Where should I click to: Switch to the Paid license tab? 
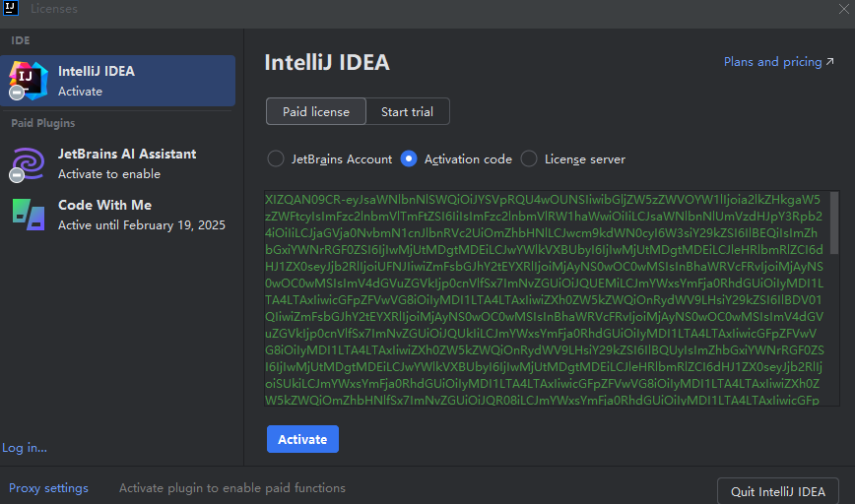point(315,111)
